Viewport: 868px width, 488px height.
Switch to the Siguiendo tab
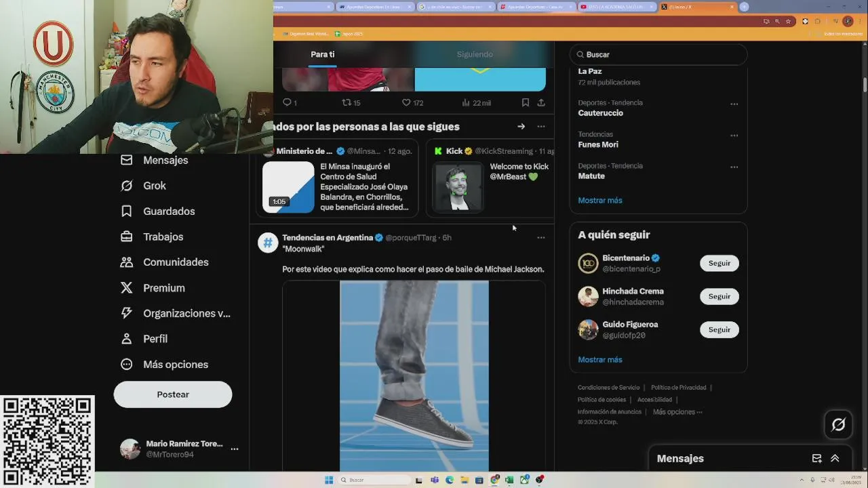point(475,54)
